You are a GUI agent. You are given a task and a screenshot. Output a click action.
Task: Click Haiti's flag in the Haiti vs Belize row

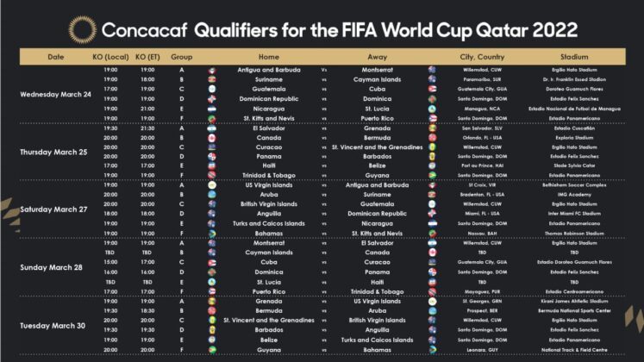coord(212,165)
